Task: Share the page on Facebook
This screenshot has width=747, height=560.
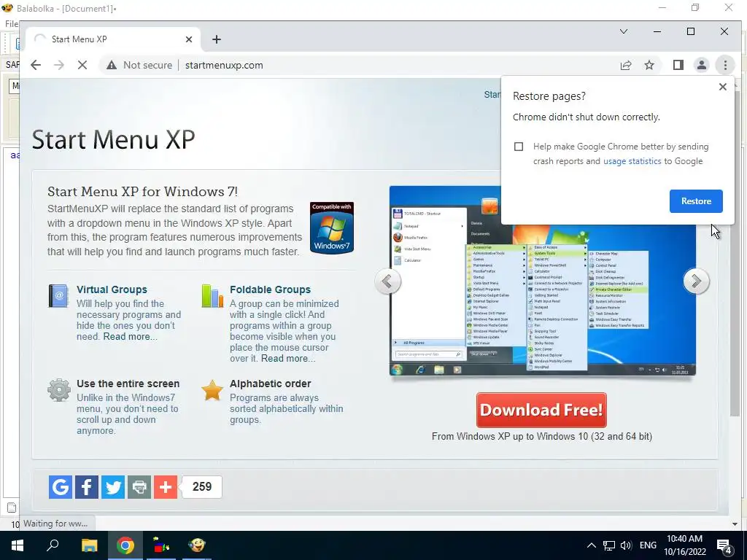Action: point(87,486)
